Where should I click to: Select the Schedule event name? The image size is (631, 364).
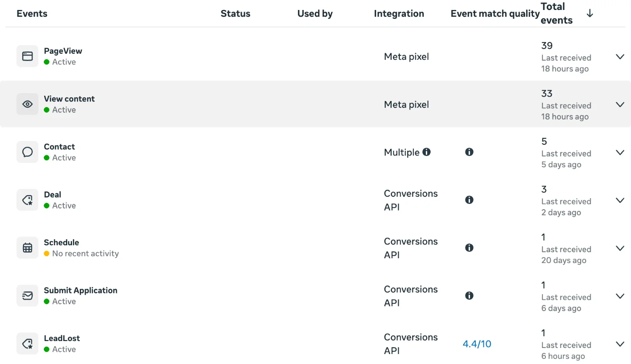click(x=62, y=242)
